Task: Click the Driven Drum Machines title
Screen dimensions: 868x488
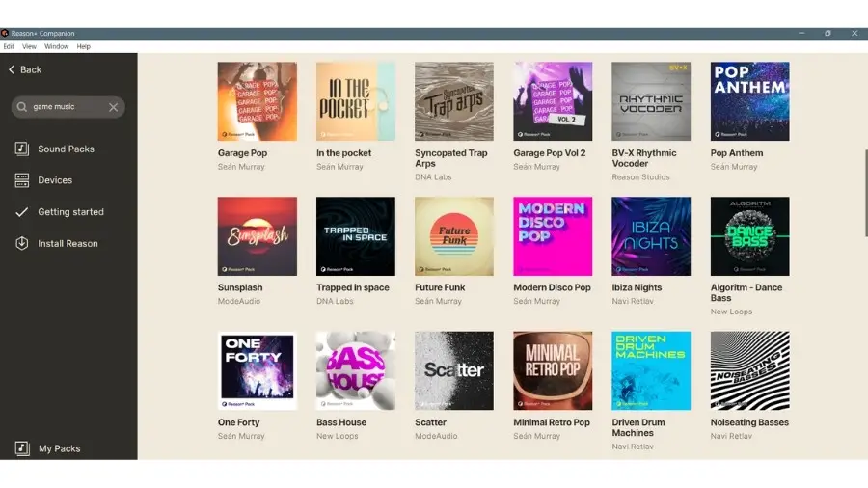Action: (x=638, y=427)
